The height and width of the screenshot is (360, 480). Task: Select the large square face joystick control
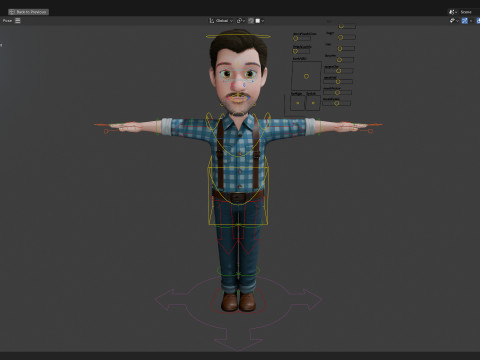(x=306, y=76)
